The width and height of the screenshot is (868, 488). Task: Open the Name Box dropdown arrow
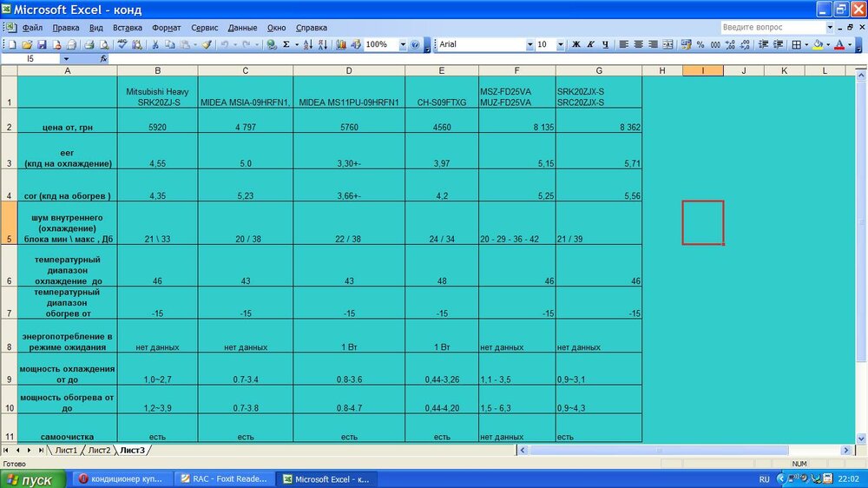click(x=66, y=59)
